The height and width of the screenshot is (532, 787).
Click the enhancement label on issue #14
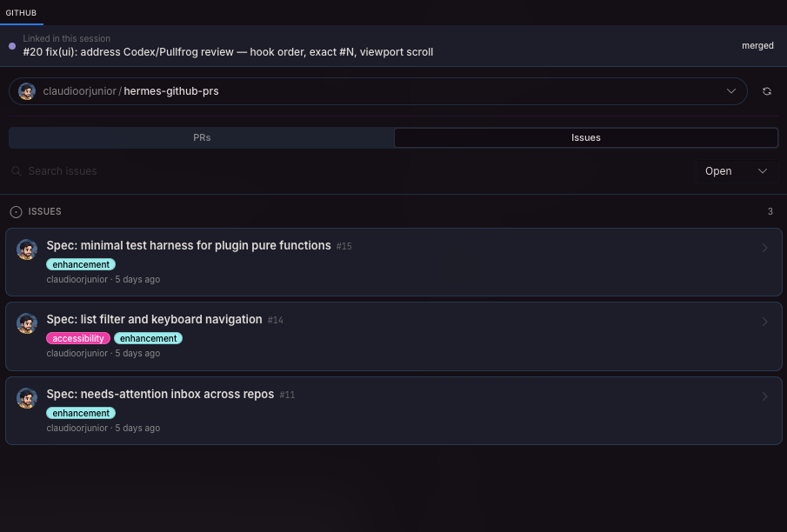click(148, 338)
